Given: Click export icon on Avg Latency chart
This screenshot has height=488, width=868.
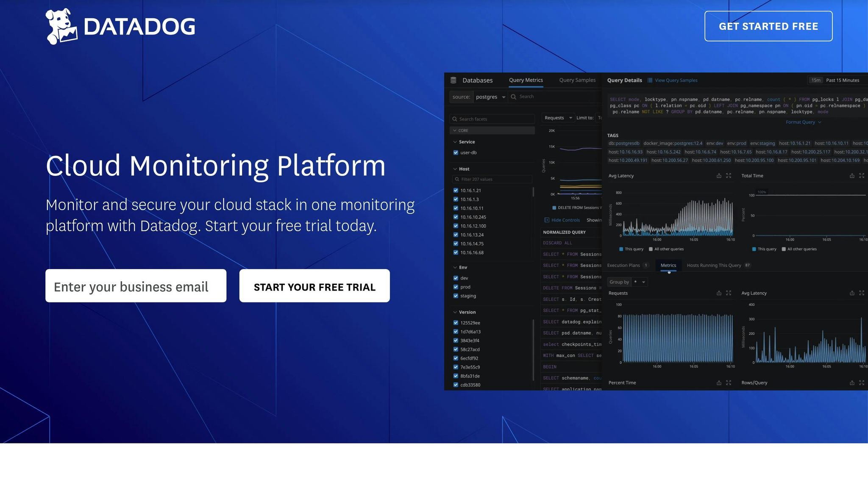Looking at the screenshot, I should [x=719, y=176].
